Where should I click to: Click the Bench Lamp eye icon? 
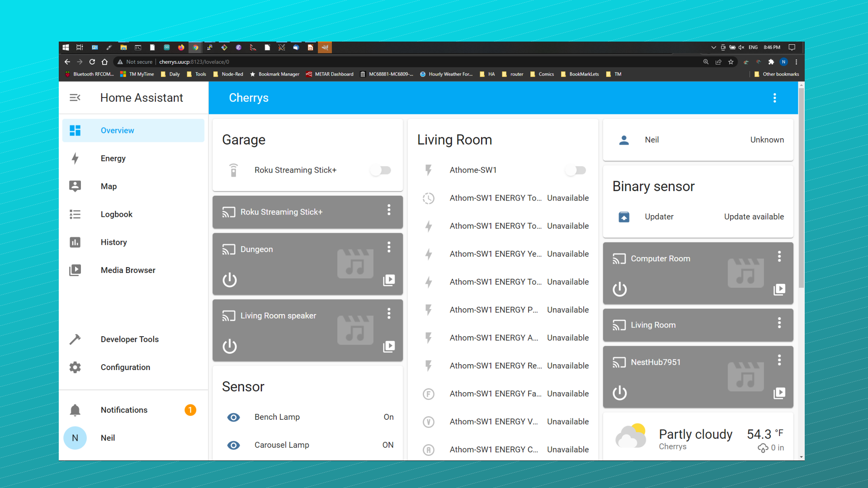(233, 417)
